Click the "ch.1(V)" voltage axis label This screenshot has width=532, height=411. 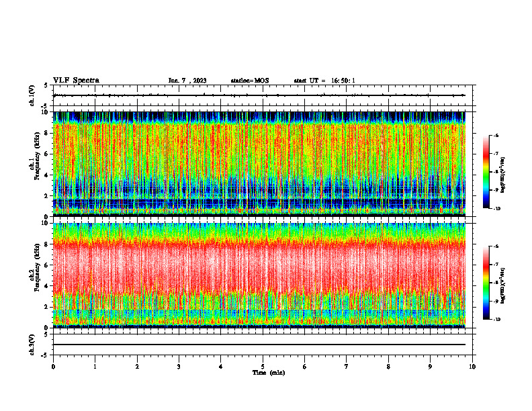click(x=32, y=95)
